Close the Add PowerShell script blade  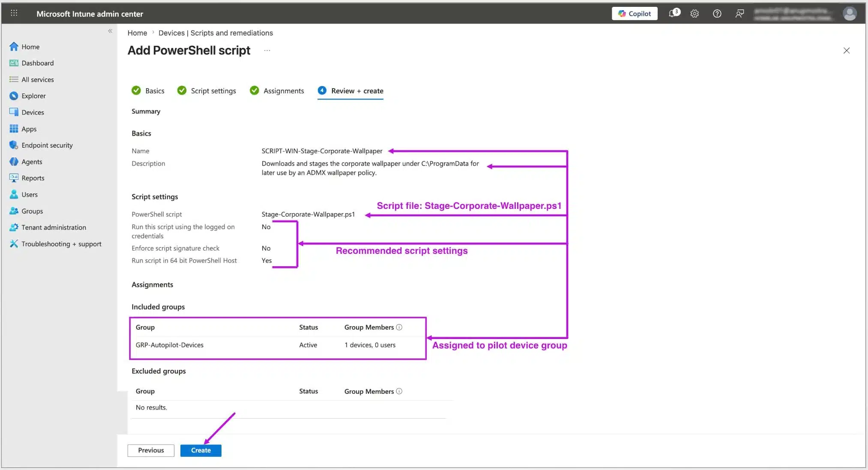(846, 51)
